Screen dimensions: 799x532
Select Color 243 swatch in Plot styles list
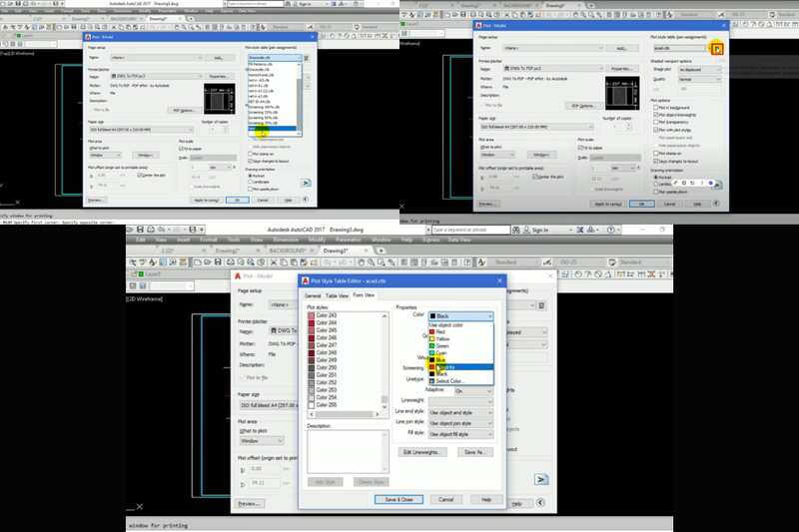312,315
